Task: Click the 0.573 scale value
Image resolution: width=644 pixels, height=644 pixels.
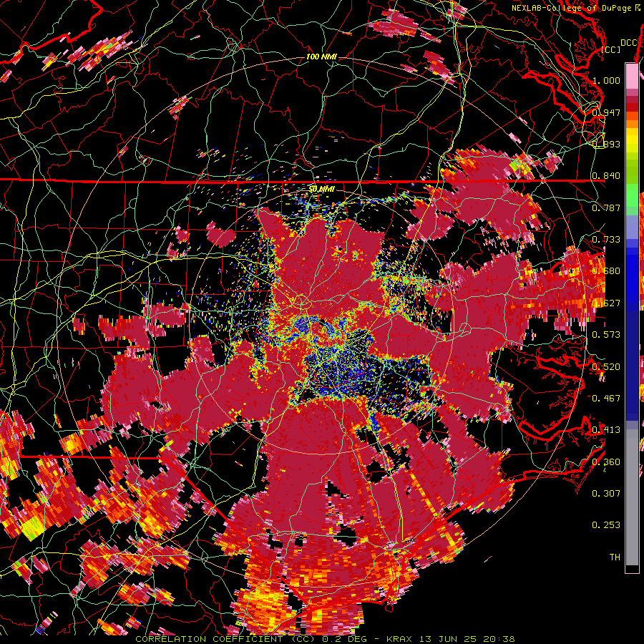Action: [x=606, y=335]
